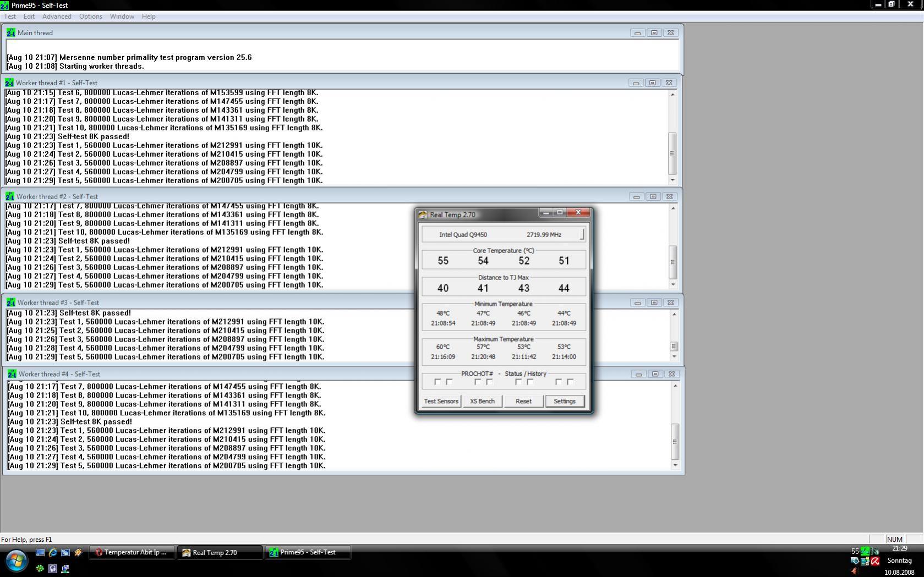Click Reset button in Real Temp

pyautogui.click(x=523, y=401)
